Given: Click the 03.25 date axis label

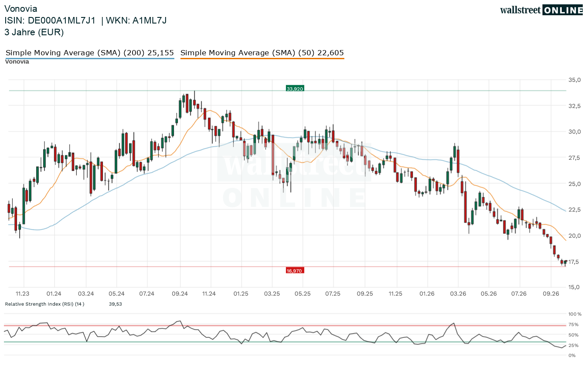Looking at the screenshot, I should (x=272, y=293).
